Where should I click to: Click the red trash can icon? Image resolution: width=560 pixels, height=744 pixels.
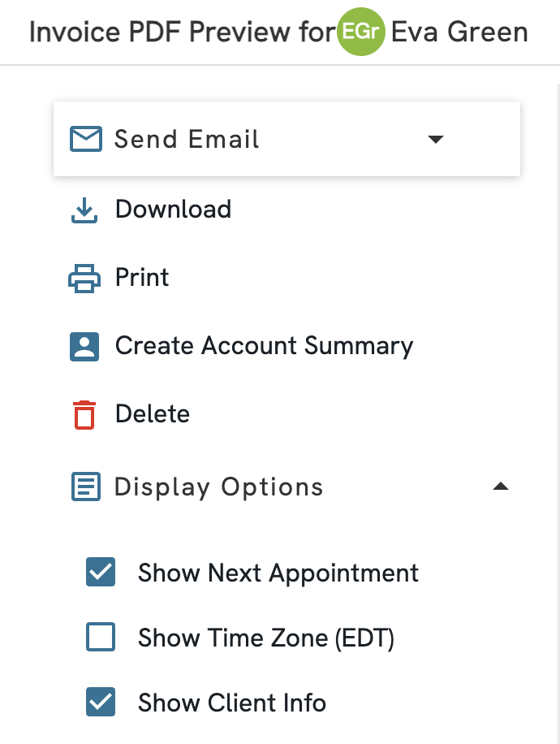84,414
